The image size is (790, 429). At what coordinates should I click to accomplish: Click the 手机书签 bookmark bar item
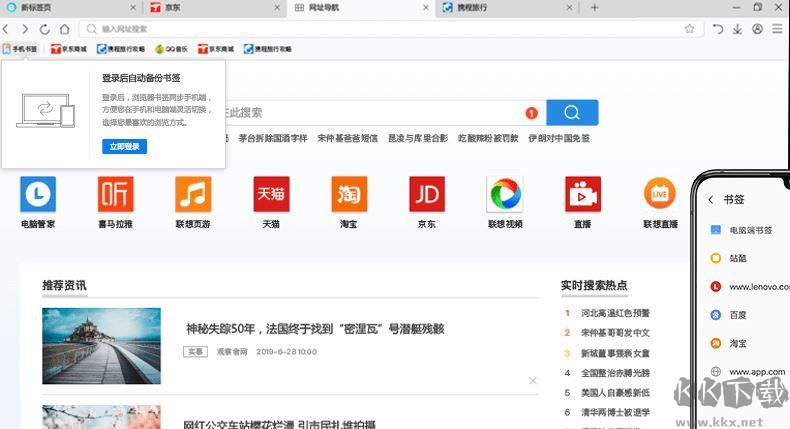[x=20, y=49]
